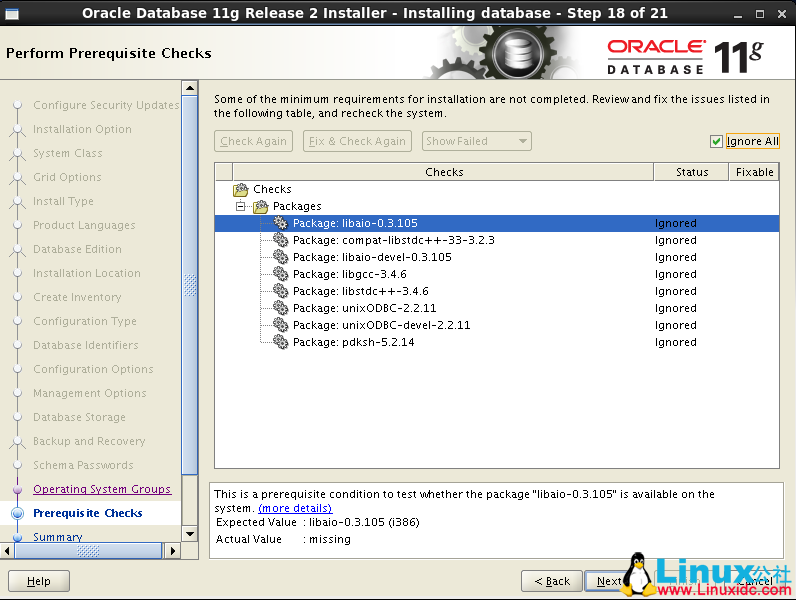Click the Expected Value libaio-0.3.105 (i386) text
This screenshot has height=600, width=796.
(x=364, y=522)
